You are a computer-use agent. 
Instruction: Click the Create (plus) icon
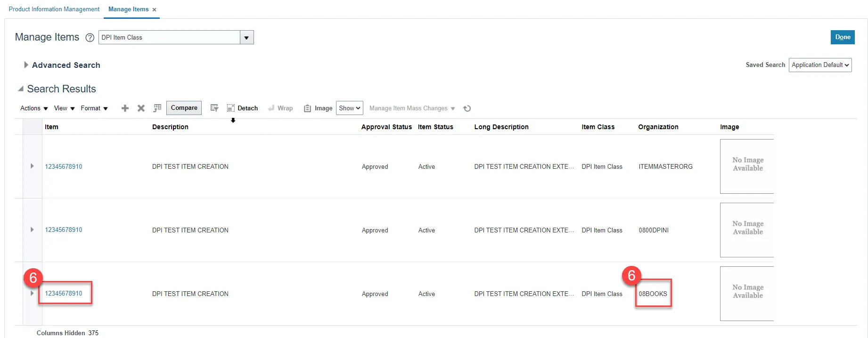tap(125, 108)
